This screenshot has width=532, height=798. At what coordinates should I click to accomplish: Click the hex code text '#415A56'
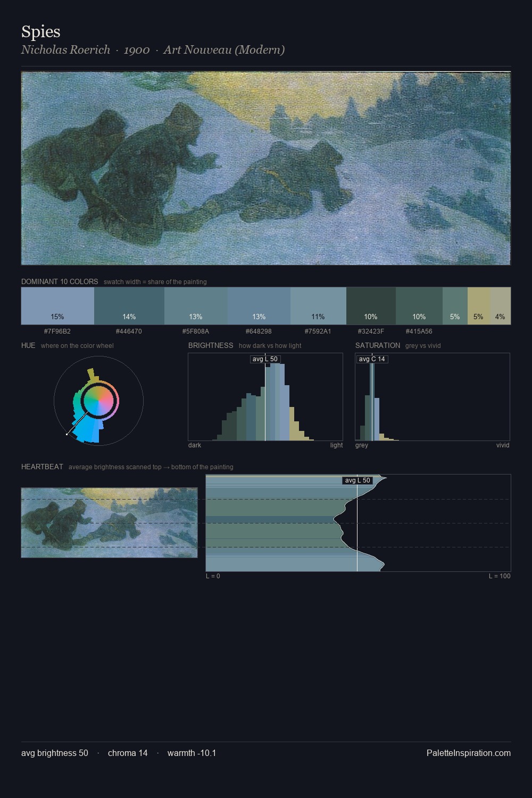(x=419, y=331)
